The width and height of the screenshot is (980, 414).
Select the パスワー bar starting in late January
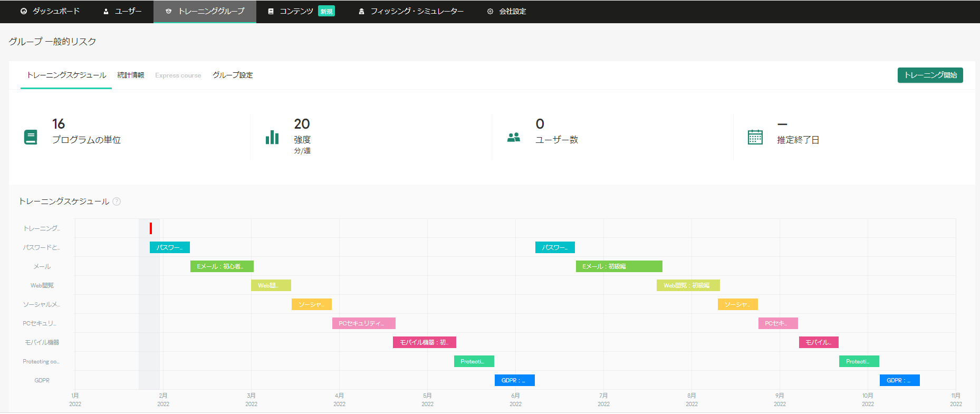coord(170,247)
